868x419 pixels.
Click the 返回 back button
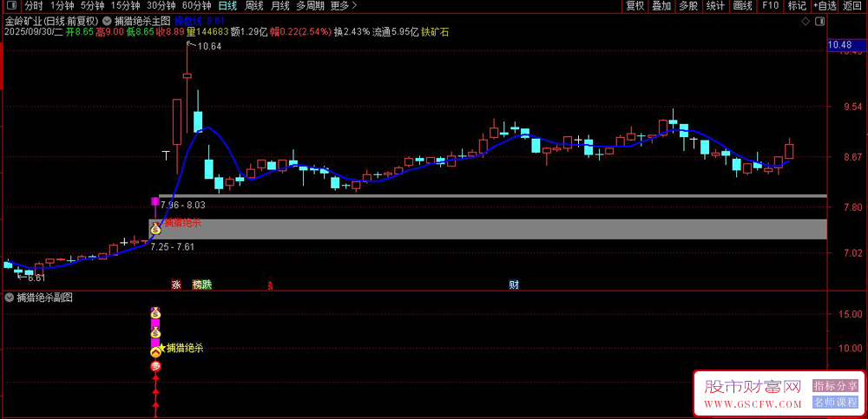tap(853, 6)
